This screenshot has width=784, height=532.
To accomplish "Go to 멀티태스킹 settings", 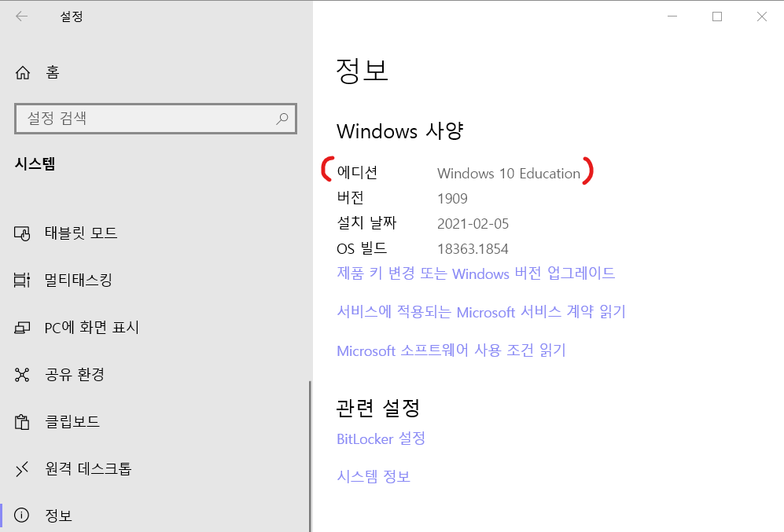I will (x=79, y=281).
